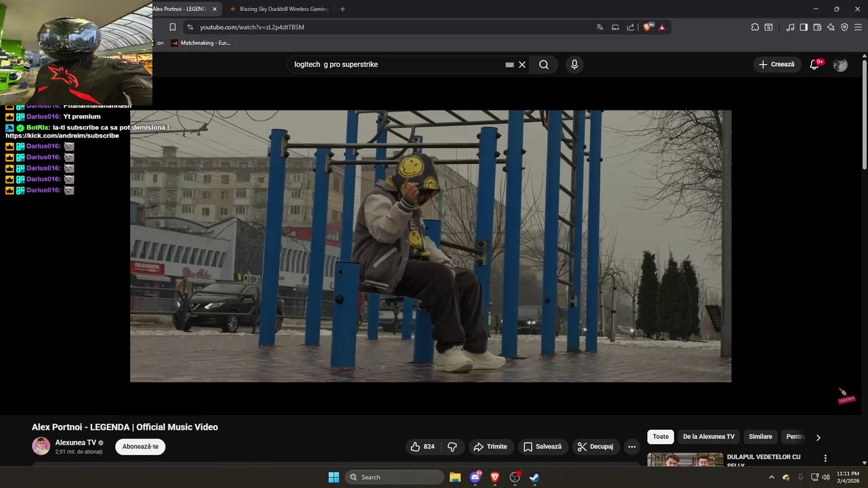This screenshot has height=488, width=868.
Task: Open Steam from taskbar
Action: click(534, 477)
